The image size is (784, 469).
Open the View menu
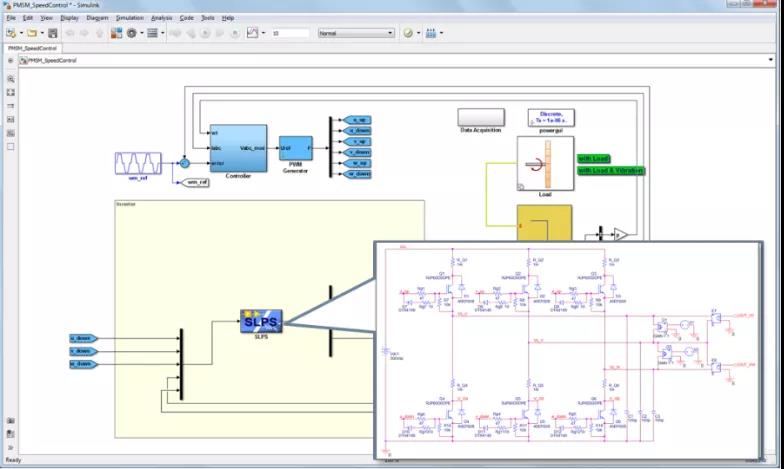tap(46, 18)
